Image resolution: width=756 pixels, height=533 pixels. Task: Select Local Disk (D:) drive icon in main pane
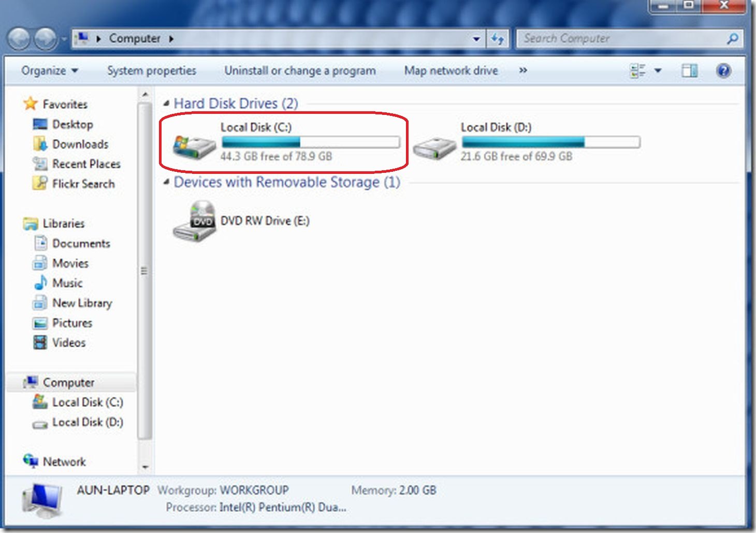point(435,148)
